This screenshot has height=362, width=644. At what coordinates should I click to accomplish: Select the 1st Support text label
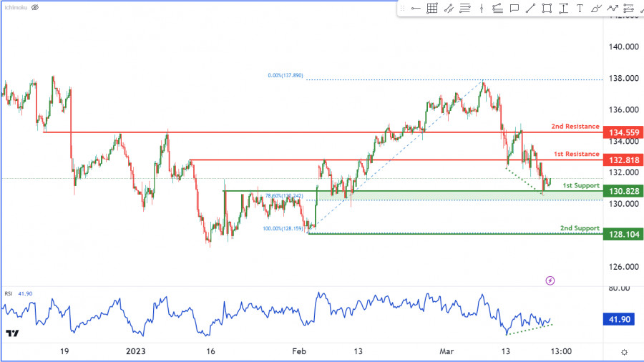tap(581, 185)
